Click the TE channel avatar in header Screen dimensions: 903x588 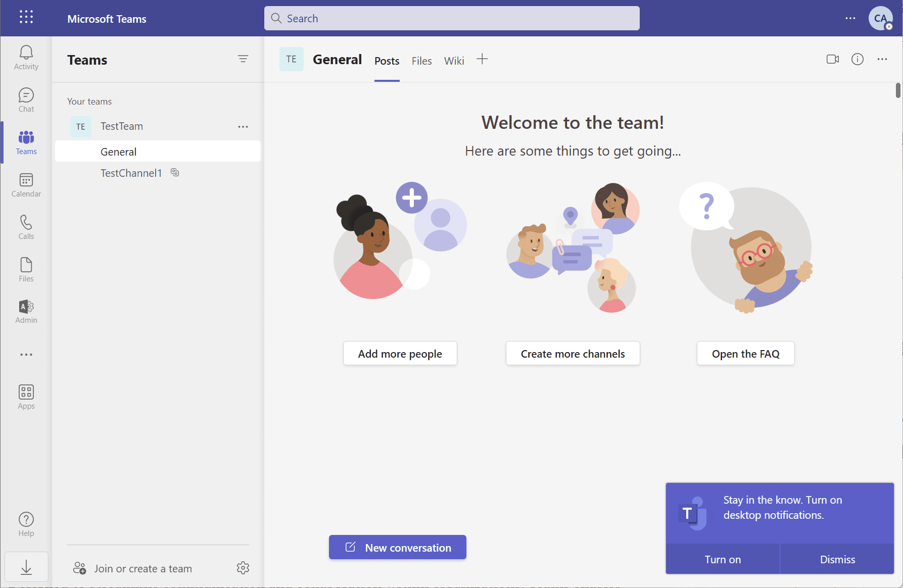(292, 59)
